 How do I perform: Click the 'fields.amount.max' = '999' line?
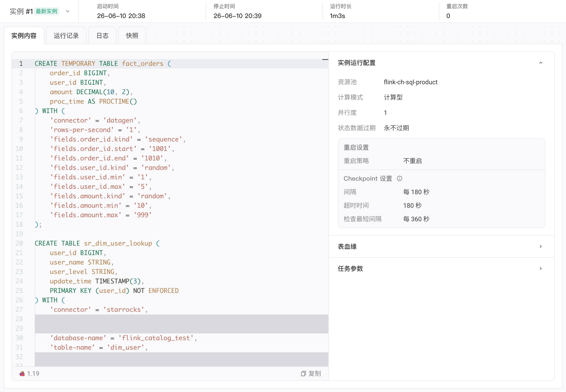(x=101, y=215)
